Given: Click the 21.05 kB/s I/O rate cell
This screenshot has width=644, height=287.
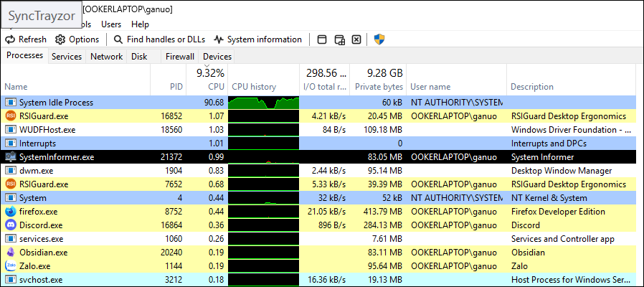Looking at the screenshot, I should pyautogui.click(x=326, y=212).
